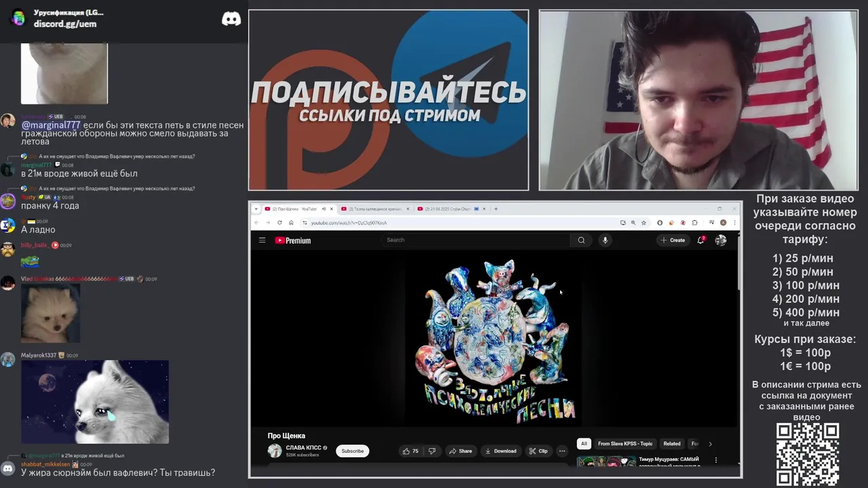
Task: Open Chrome three-dot menu
Action: click(734, 222)
